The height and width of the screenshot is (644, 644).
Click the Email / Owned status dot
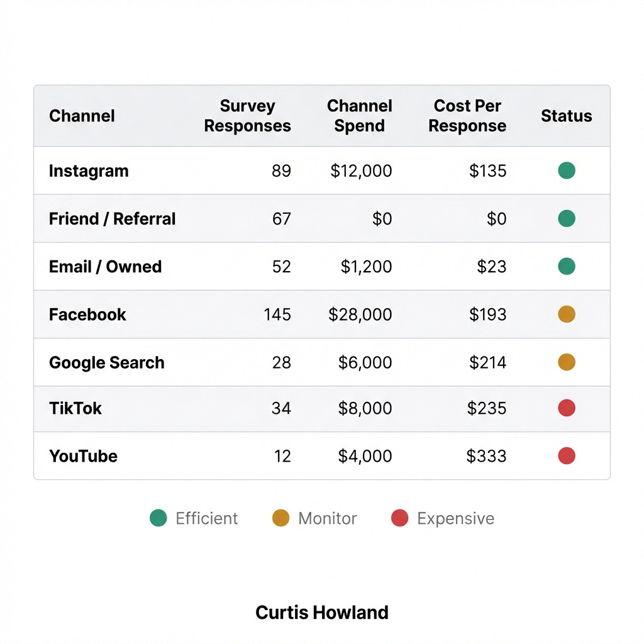pyautogui.click(x=567, y=266)
